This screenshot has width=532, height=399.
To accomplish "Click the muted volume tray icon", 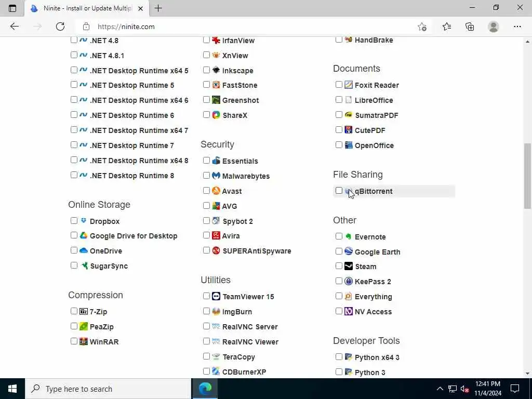I will pyautogui.click(x=464, y=389).
